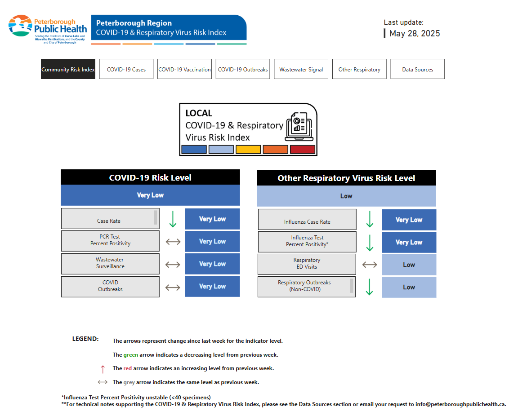518x420 pixels.
Task: Click the red up arrow in legend
Action: 103,369
